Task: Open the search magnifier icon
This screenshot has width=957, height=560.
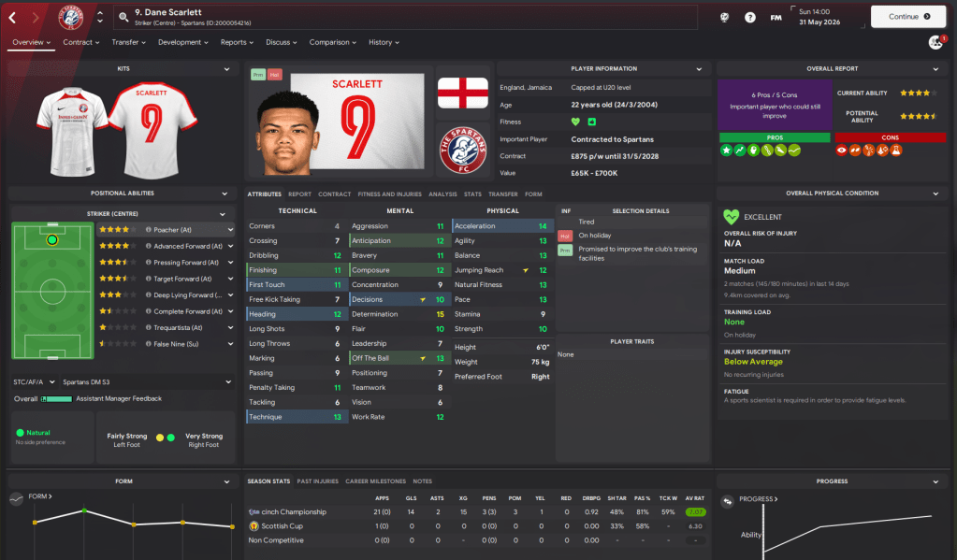Action: click(123, 17)
